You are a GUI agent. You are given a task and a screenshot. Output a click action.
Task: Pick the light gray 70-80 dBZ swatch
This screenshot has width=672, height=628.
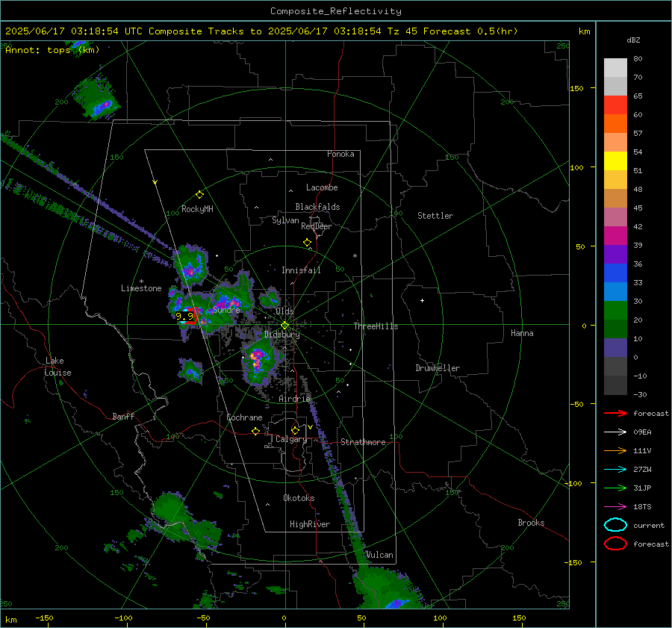coord(615,68)
